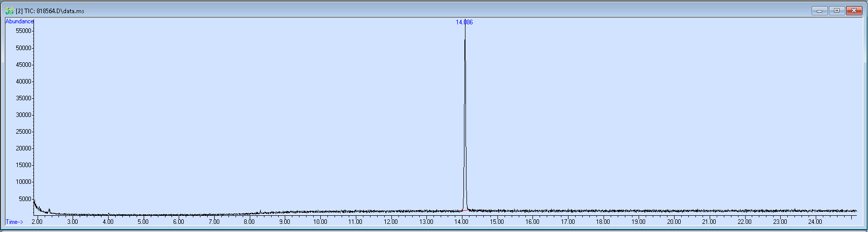Click the 11.00 time axis label
The height and width of the screenshot is (232, 868).
355,222
